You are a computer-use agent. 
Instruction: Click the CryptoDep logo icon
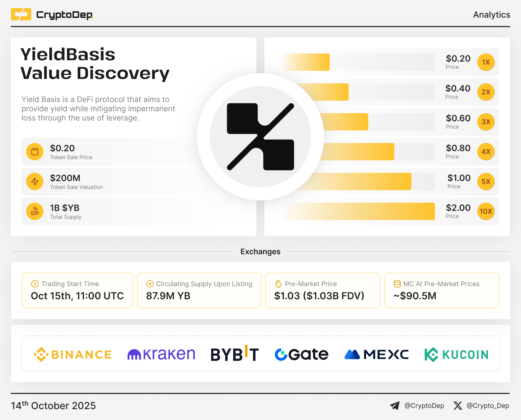[x=21, y=14]
